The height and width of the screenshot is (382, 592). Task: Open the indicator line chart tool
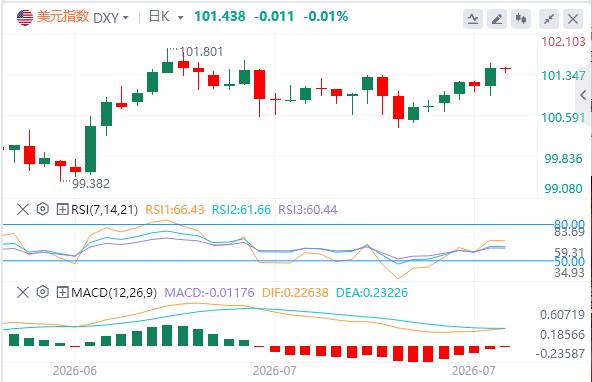473,19
